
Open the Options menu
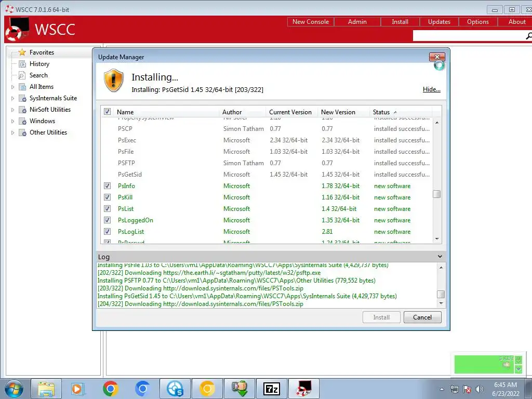pos(478,22)
